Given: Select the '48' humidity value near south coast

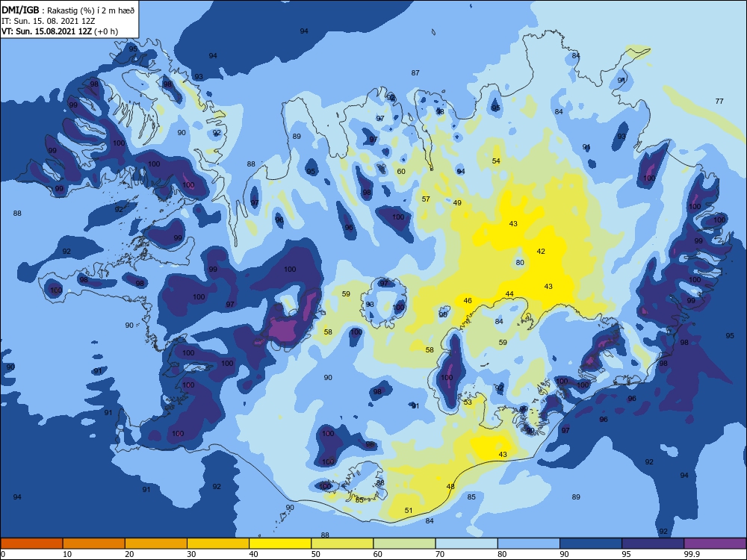Looking at the screenshot, I should (450, 487).
